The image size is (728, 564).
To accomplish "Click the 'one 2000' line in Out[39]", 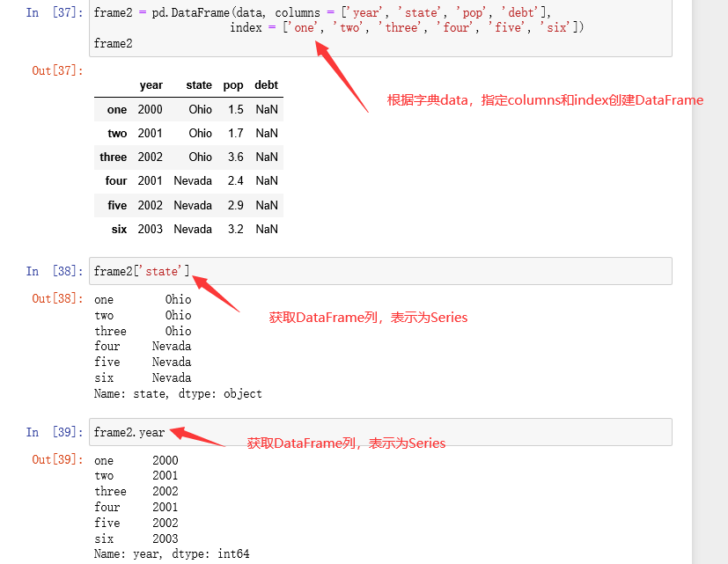I will (136, 460).
